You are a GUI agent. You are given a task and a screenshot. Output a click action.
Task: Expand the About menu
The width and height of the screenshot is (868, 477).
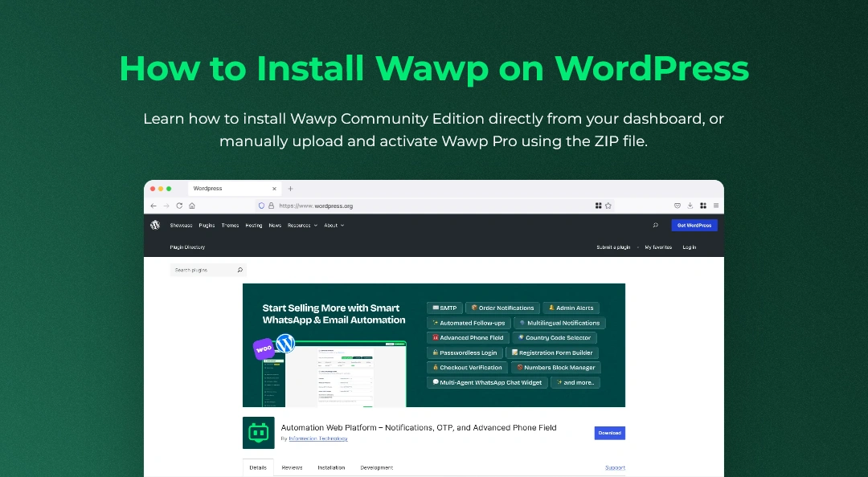(x=334, y=225)
